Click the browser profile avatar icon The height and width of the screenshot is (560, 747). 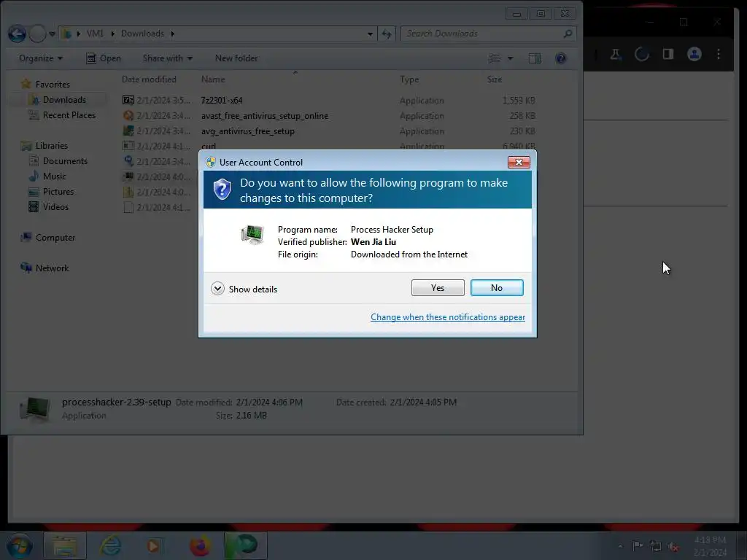694,54
